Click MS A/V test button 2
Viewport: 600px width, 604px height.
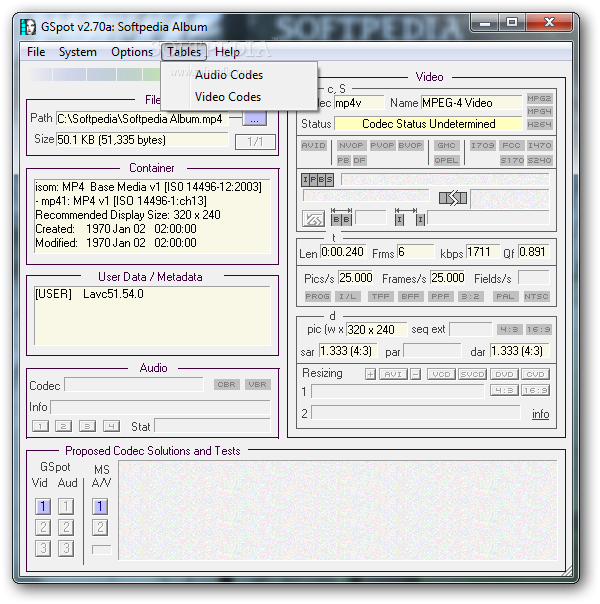[x=100, y=527]
